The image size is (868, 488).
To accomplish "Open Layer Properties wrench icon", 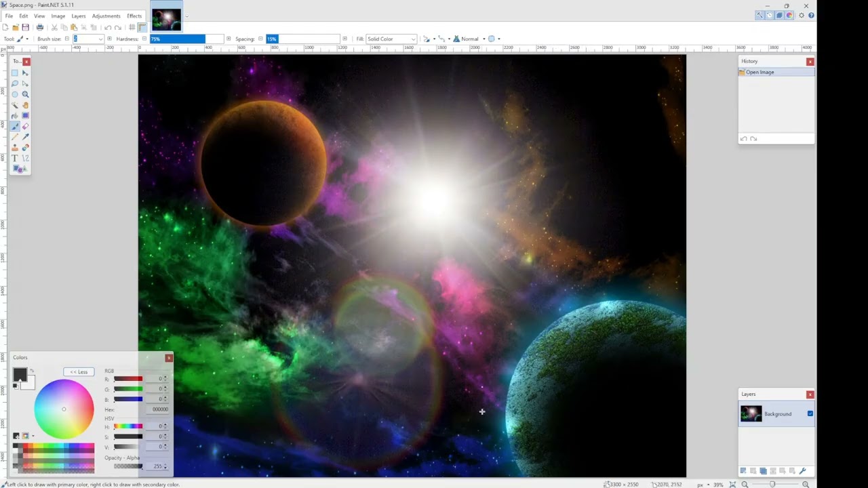I will (x=802, y=471).
